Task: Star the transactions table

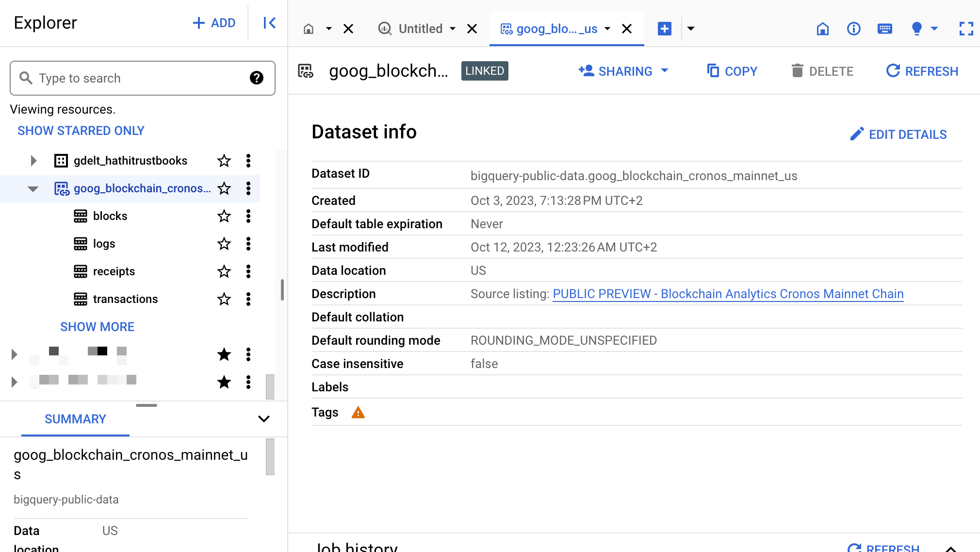Action: coord(224,299)
